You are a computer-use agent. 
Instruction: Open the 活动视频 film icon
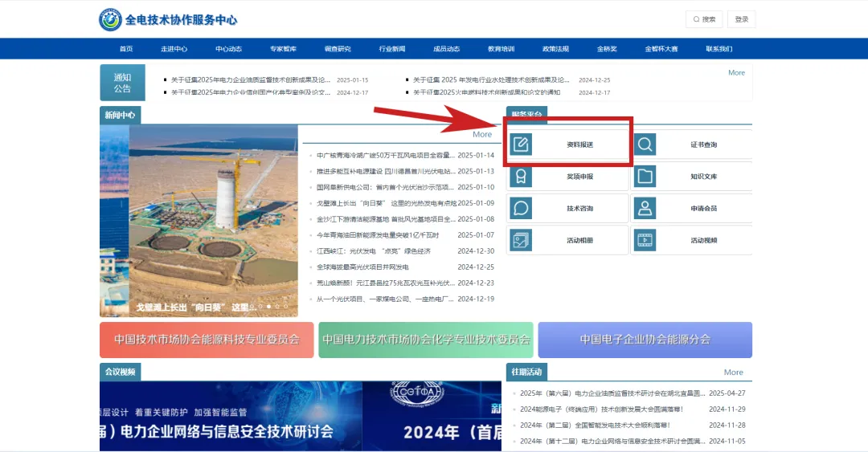[x=645, y=240]
